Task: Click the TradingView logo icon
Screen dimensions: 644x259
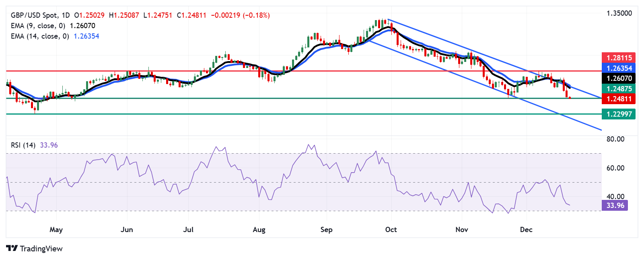Action: 12,249
